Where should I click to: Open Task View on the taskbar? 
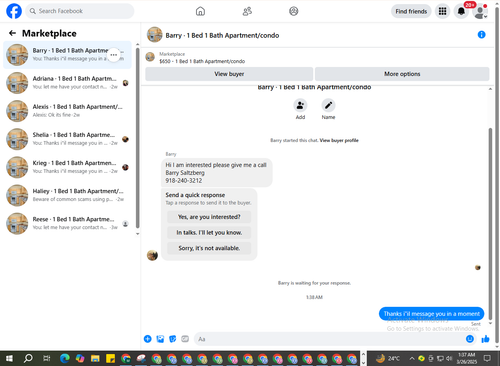point(47,359)
